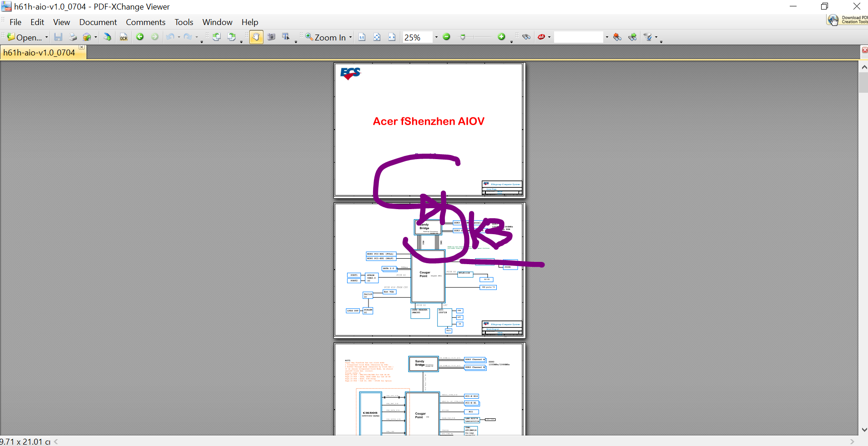The height and width of the screenshot is (446, 868).
Task: Close the h61h-aio-v1.0_0704 tab
Action: 82,47
